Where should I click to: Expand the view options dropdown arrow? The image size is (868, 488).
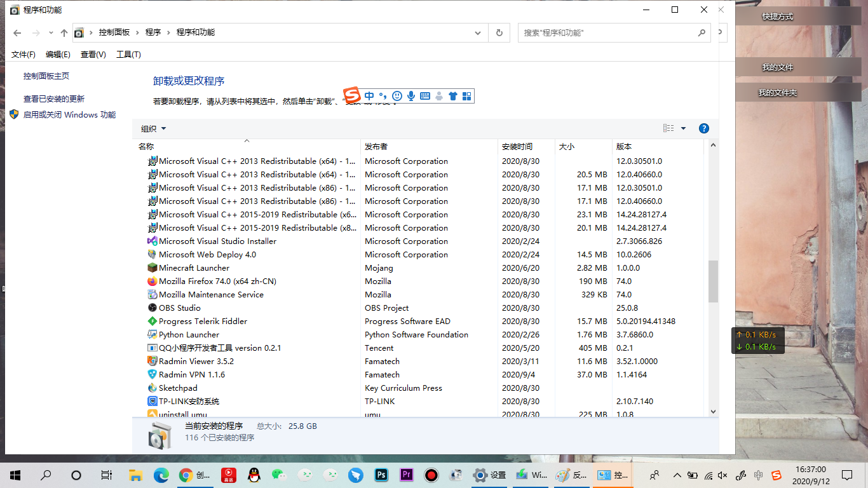tap(684, 128)
